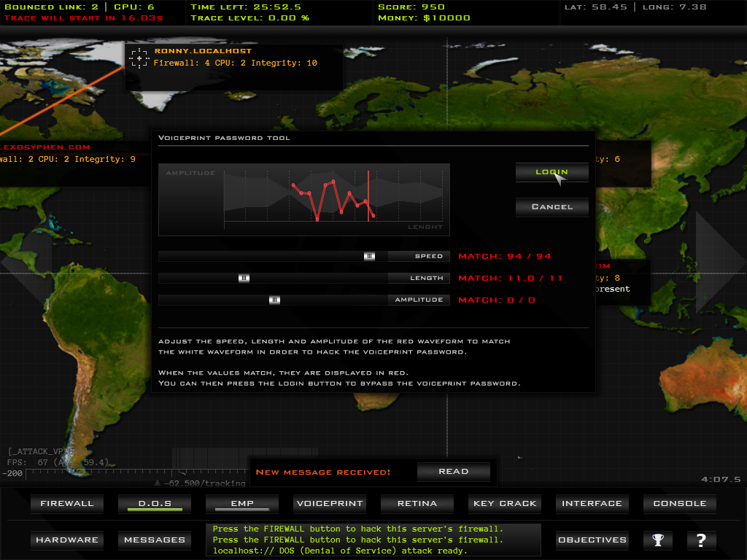This screenshot has width=747, height=560.
Task: Read the newly received message
Action: (x=453, y=472)
